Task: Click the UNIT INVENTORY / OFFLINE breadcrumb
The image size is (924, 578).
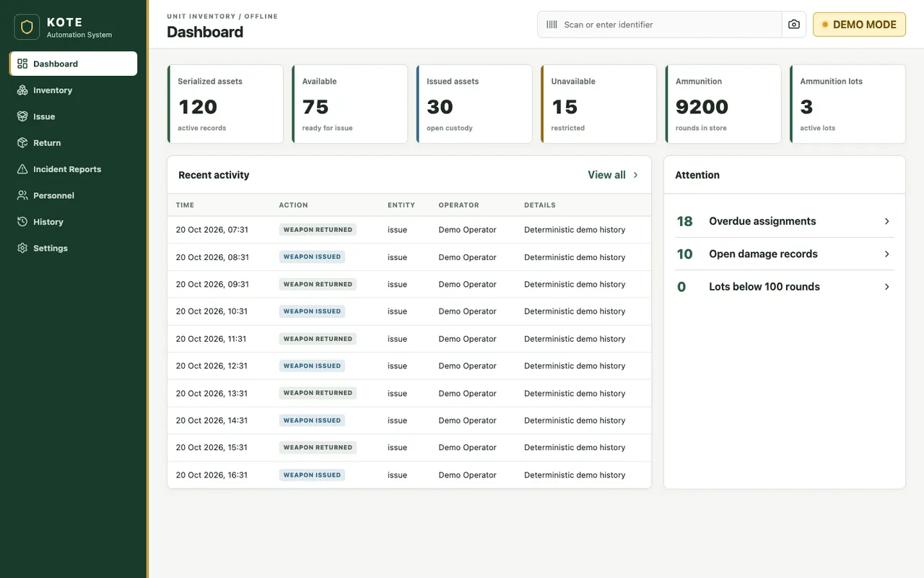Action: (x=222, y=16)
